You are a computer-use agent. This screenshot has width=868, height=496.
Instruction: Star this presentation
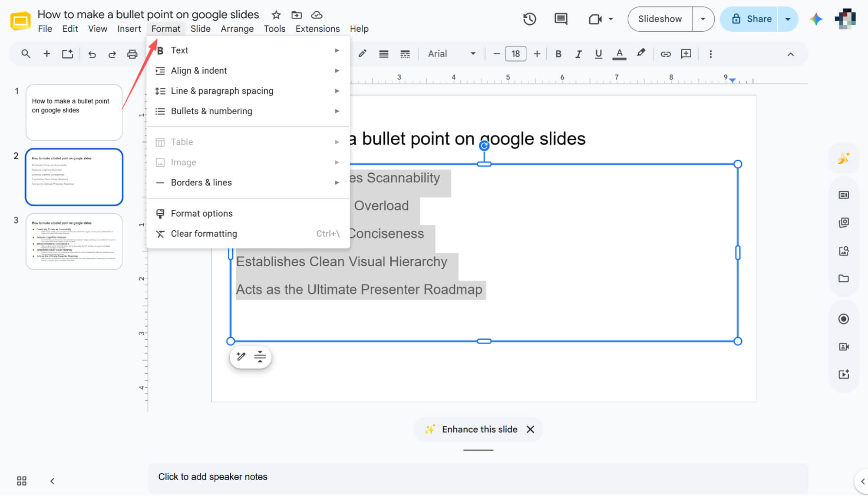[x=276, y=15]
